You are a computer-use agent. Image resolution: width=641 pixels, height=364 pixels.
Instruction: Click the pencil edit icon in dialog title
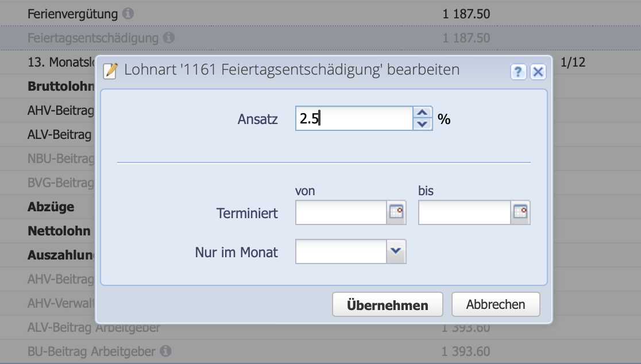(x=110, y=71)
